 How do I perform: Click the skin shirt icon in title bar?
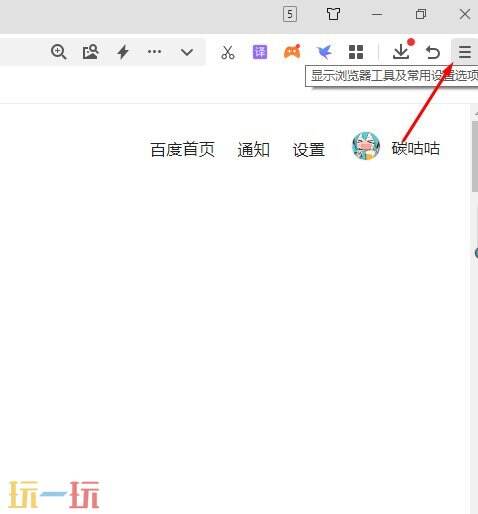click(333, 14)
